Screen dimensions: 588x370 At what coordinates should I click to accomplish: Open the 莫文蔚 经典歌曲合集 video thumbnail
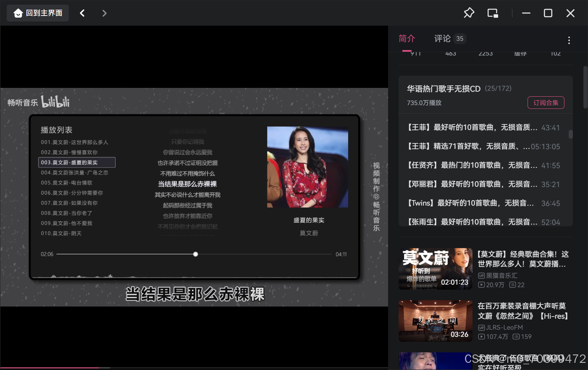point(436,269)
